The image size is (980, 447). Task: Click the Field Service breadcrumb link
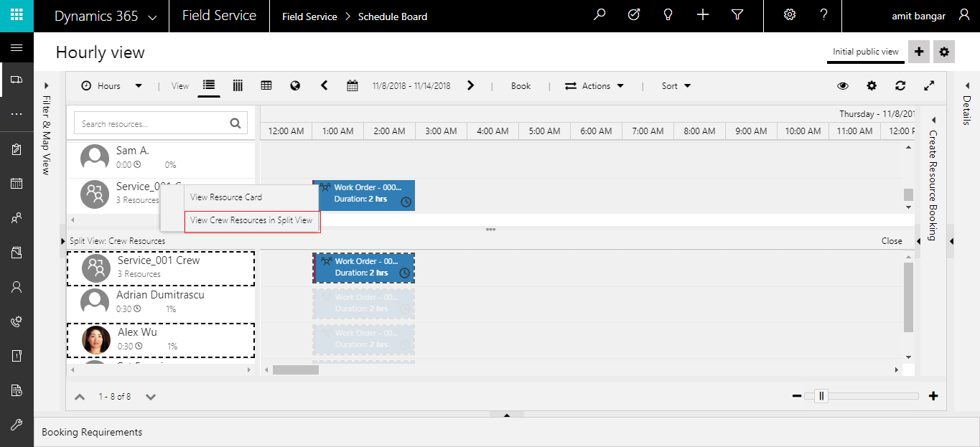pos(309,16)
